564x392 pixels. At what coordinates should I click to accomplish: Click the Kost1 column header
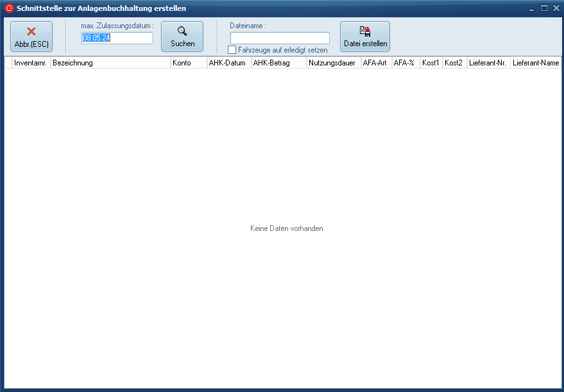coord(431,63)
